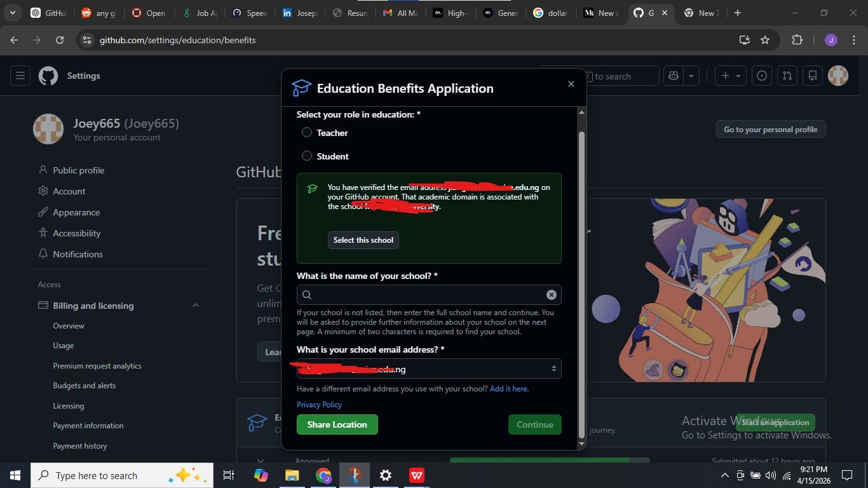Collapse the Billing and licensing section
The width and height of the screenshot is (868, 488).
[x=196, y=306]
